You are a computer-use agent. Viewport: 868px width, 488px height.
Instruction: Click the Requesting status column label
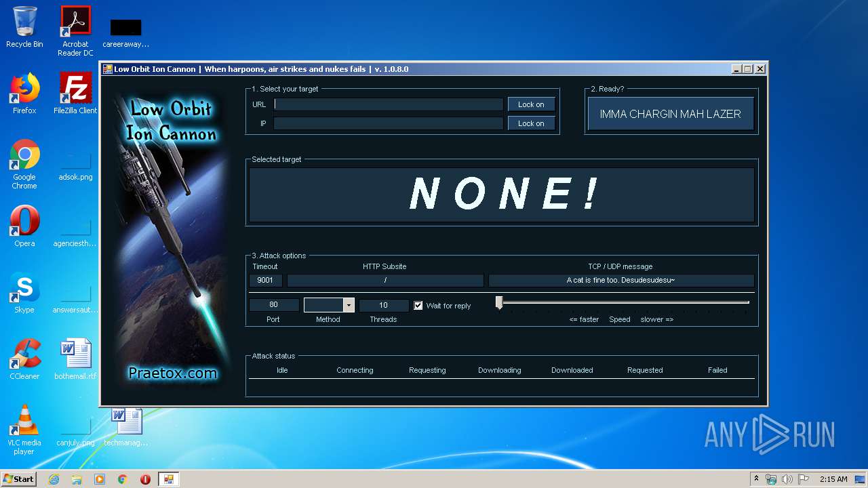427,370
